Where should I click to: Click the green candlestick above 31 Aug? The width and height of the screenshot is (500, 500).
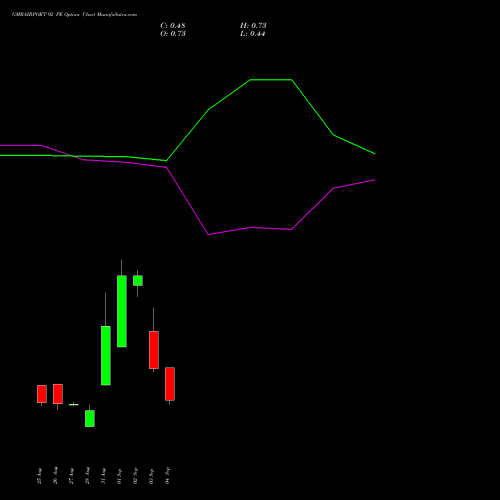coord(106,355)
